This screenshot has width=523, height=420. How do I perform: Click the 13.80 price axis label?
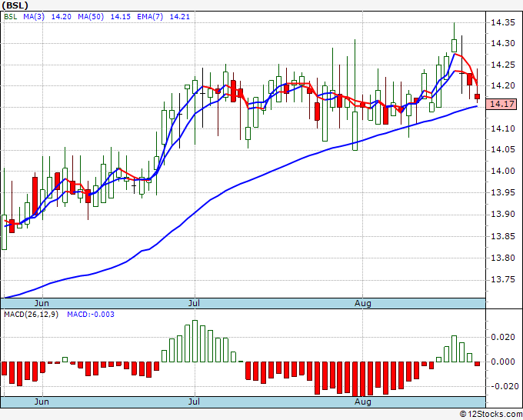[503, 258]
